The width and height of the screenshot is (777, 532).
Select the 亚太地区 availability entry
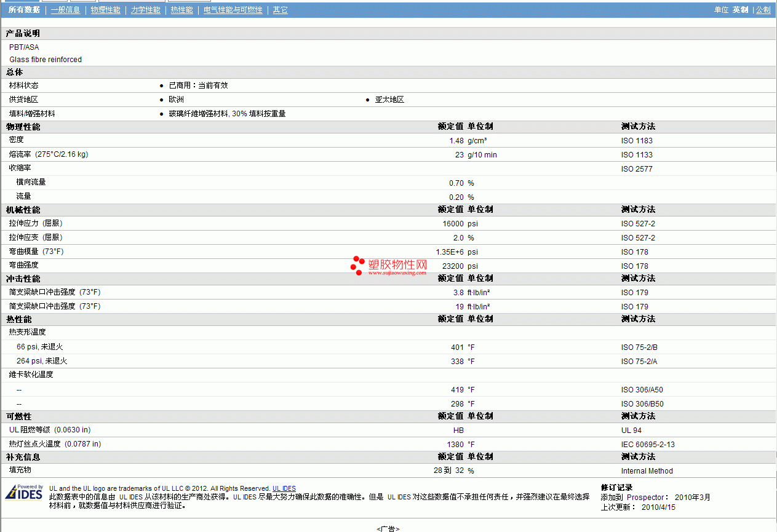[389, 100]
